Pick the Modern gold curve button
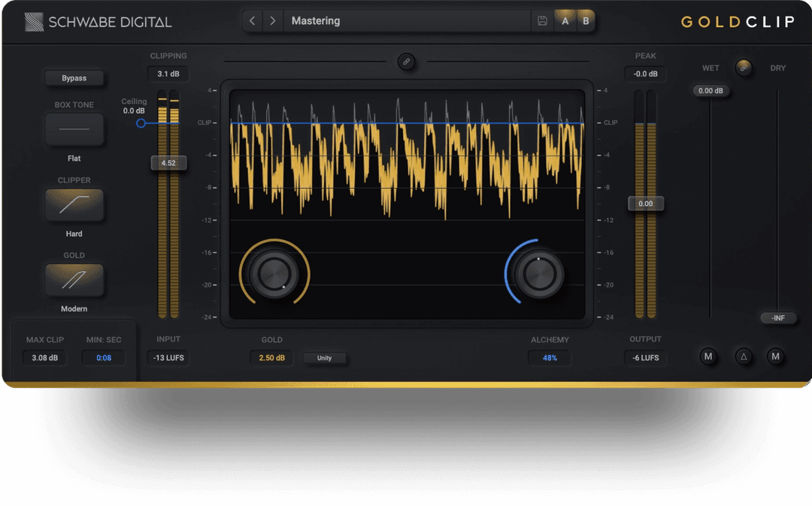Image resolution: width=812 pixels, height=506 pixels. pyautogui.click(x=74, y=280)
